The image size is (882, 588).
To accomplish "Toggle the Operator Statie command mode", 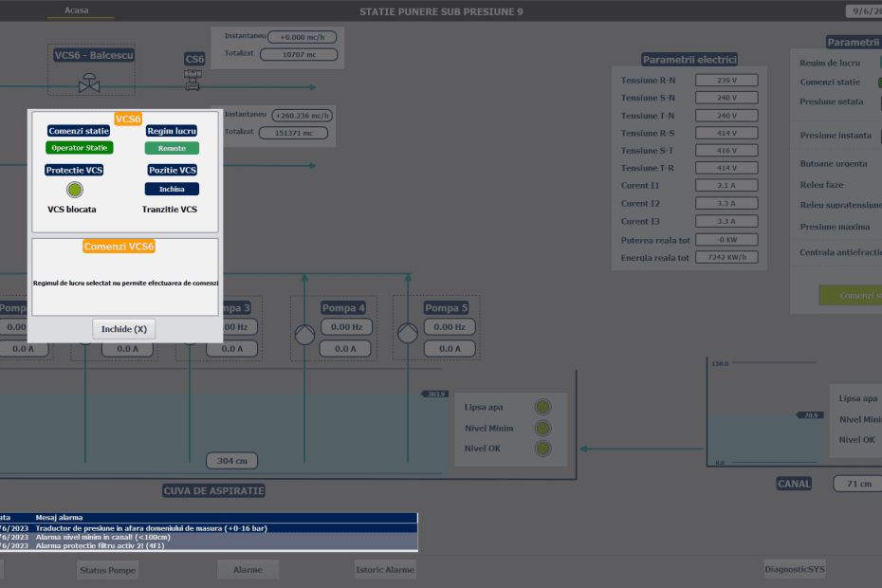I will point(80,148).
